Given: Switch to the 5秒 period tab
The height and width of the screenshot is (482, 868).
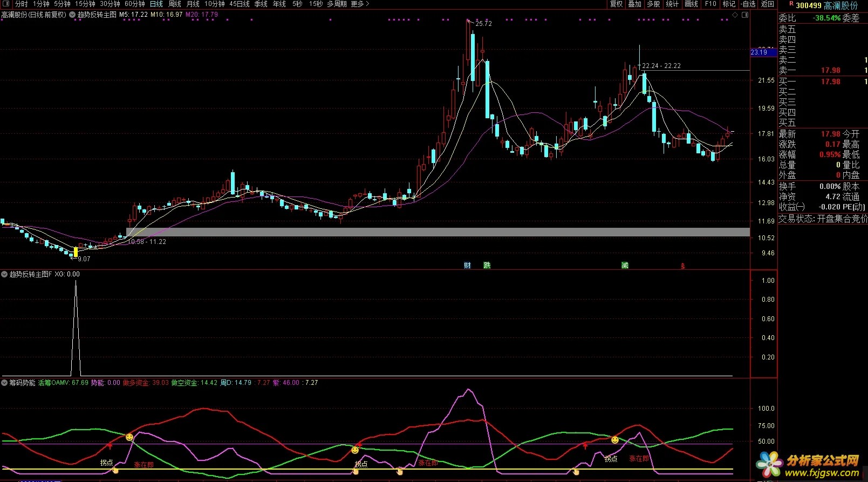Looking at the screenshot, I should (297, 4).
